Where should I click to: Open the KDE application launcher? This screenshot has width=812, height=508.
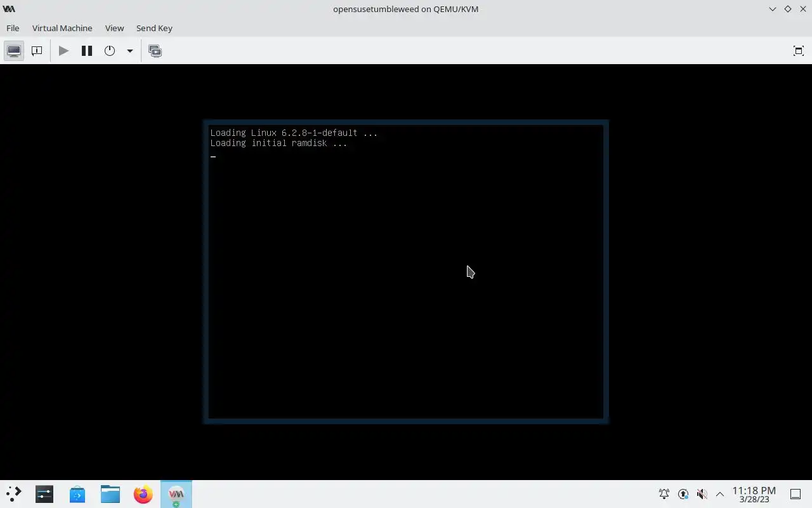pyautogui.click(x=13, y=494)
